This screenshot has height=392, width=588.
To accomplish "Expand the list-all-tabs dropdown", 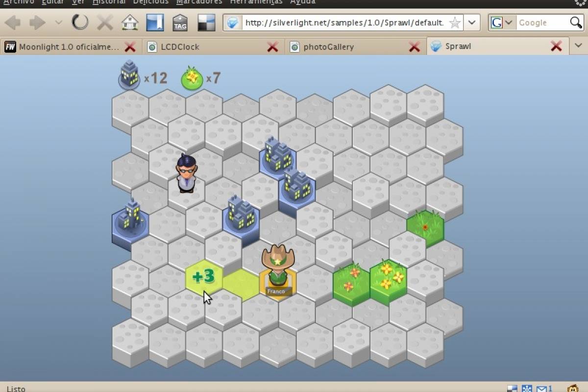I will [x=578, y=46].
